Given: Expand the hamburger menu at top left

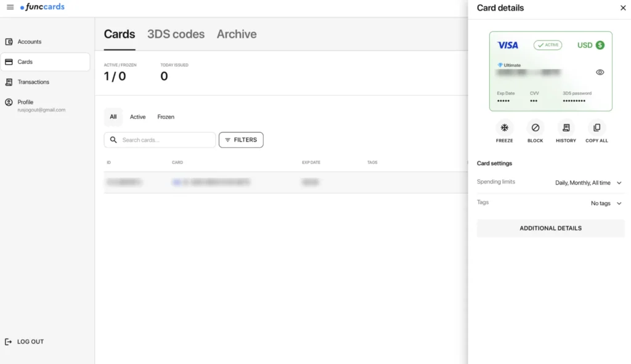Looking at the screenshot, I should (x=10, y=7).
